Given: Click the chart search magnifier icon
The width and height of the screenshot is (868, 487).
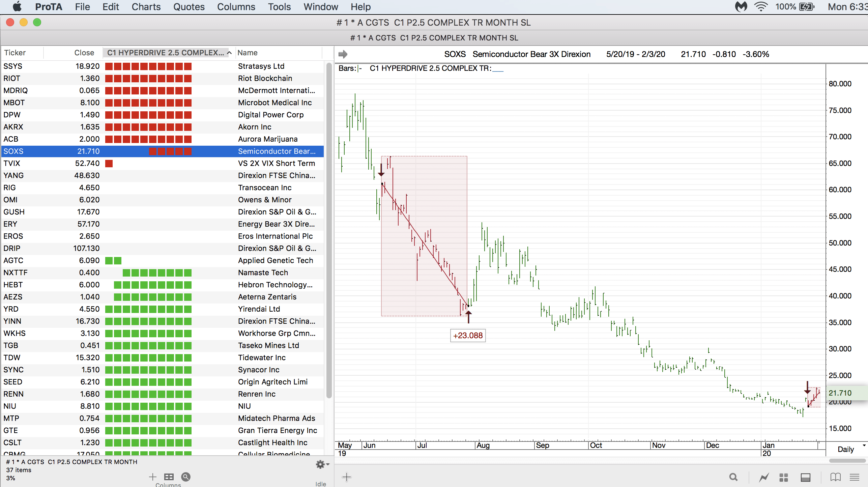Looking at the screenshot, I should tap(733, 477).
